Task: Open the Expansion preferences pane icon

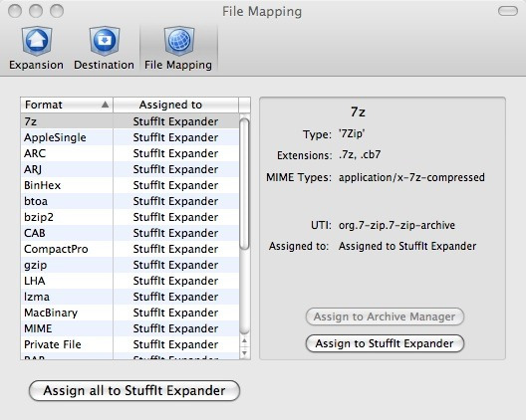Action: tap(37, 41)
